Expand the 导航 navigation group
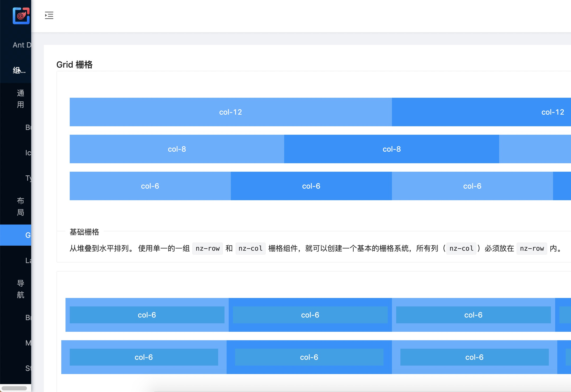 tap(21, 289)
